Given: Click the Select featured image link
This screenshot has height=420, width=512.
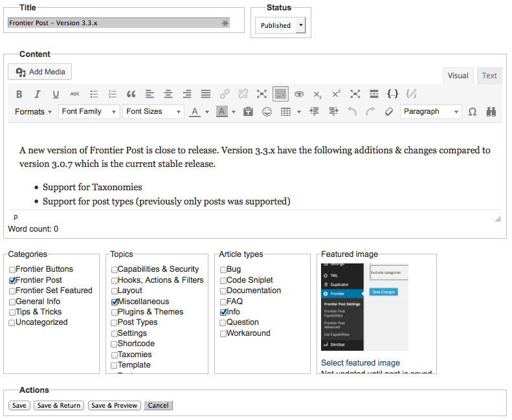Looking at the screenshot, I should tap(361, 363).
